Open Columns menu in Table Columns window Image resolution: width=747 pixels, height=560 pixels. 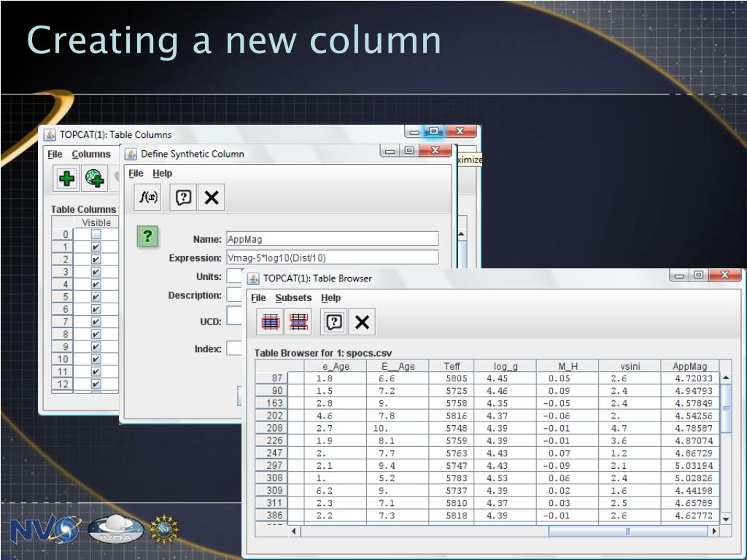click(x=91, y=155)
